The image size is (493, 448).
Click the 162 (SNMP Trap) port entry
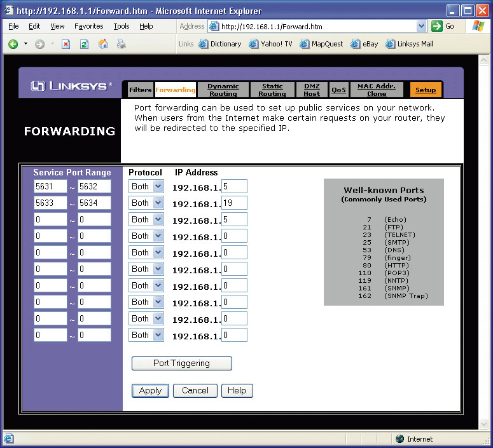pos(393,295)
